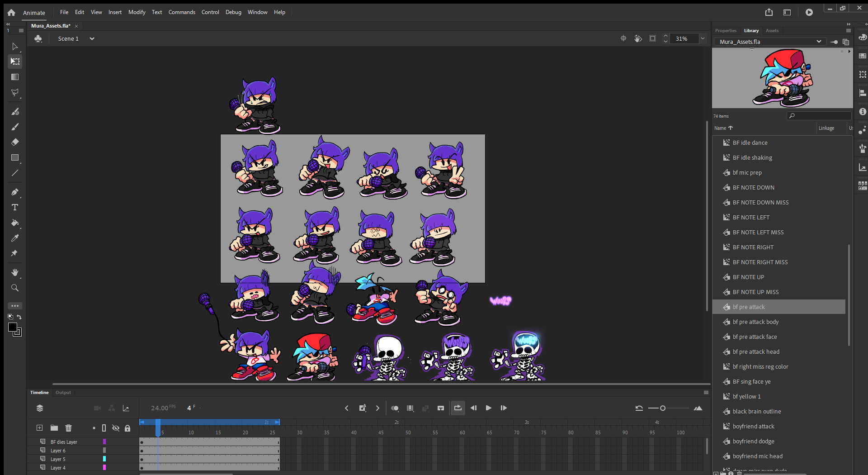Toggle the timeline loop playback button
Viewport: 868px width, 475px height.
(x=458, y=408)
